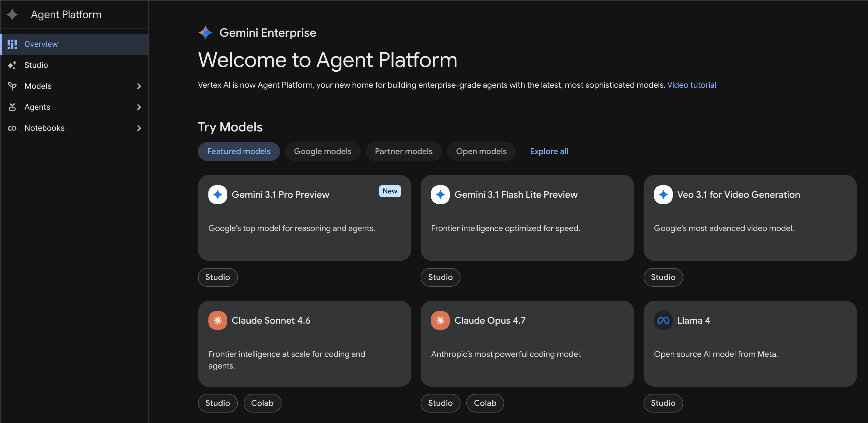
Task: Open Models in the sidebar
Action: pyautogui.click(x=75, y=86)
